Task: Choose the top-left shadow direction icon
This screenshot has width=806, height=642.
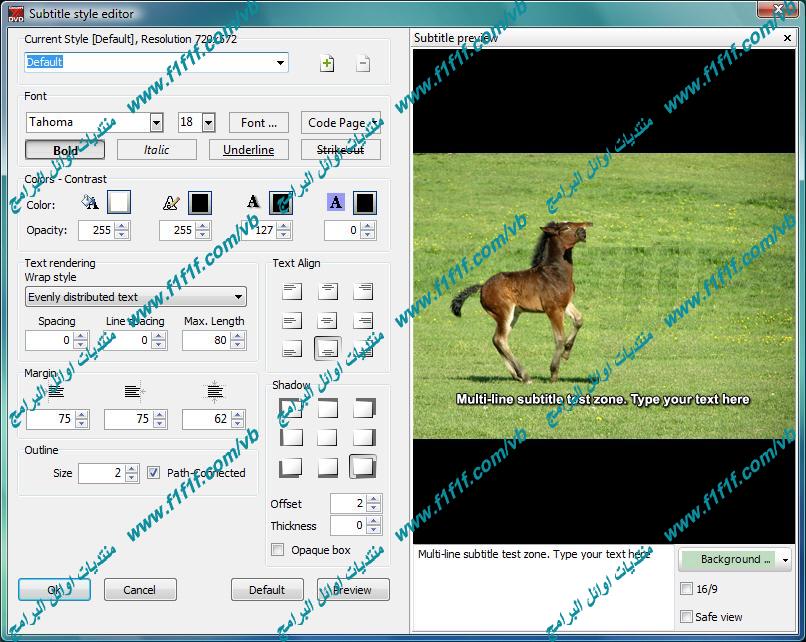Action: click(291, 408)
